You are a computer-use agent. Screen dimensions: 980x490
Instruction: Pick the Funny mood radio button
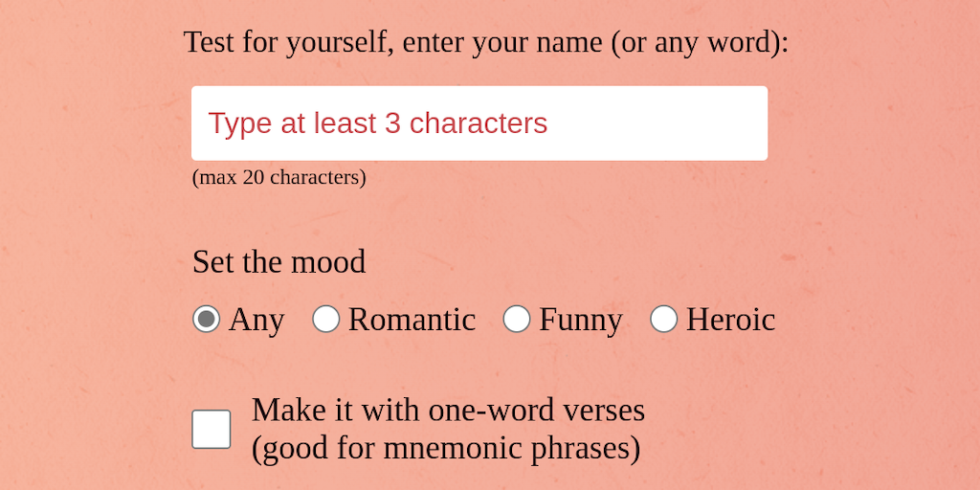click(x=517, y=319)
